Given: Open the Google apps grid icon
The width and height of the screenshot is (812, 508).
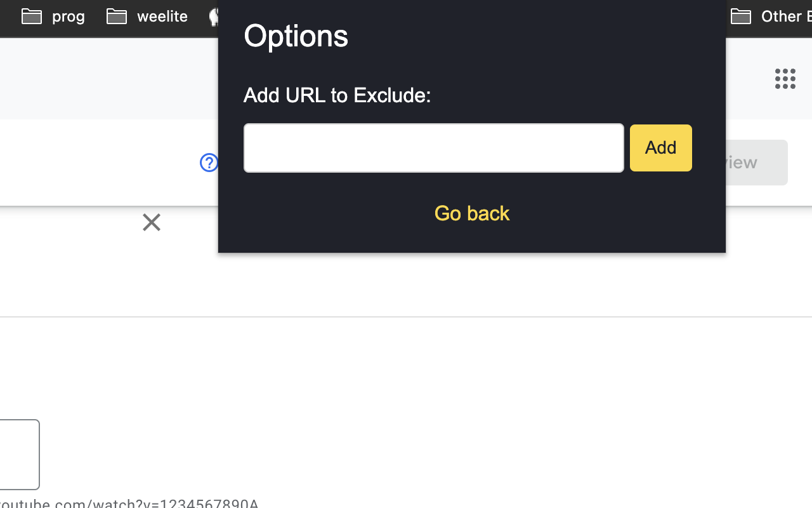Looking at the screenshot, I should click(x=785, y=79).
